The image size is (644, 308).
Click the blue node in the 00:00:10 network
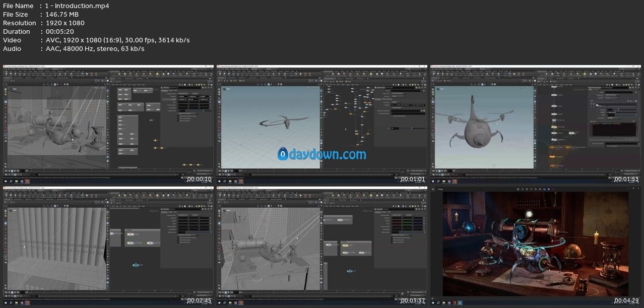tap(150, 121)
